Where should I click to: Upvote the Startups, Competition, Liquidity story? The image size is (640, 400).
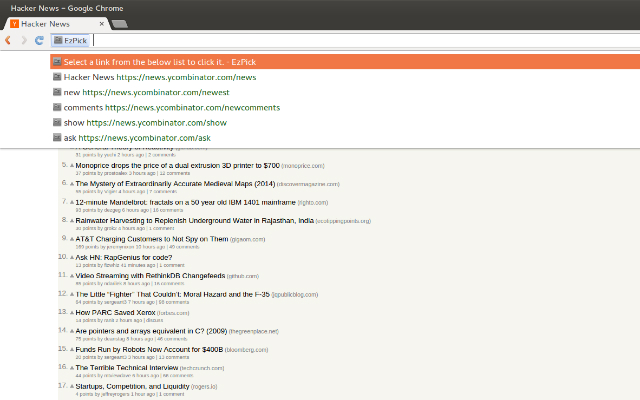(72, 386)
